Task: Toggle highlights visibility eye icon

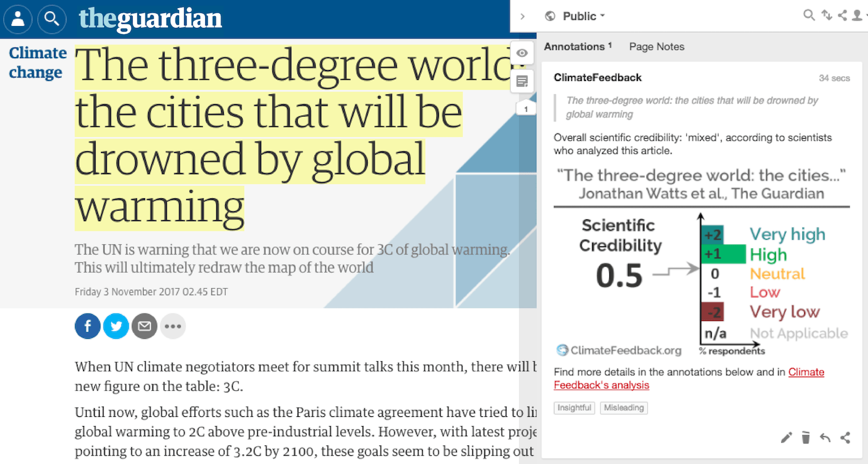Action: pos(522,53)
